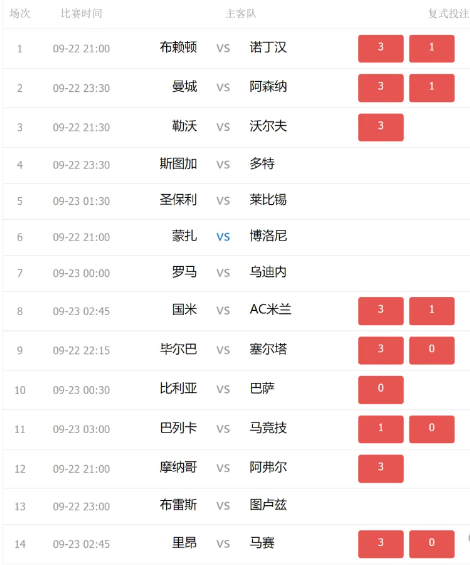
Task: Toggle the 3 pick for 里昂 vs 马赛
Action: pos(381,544)
